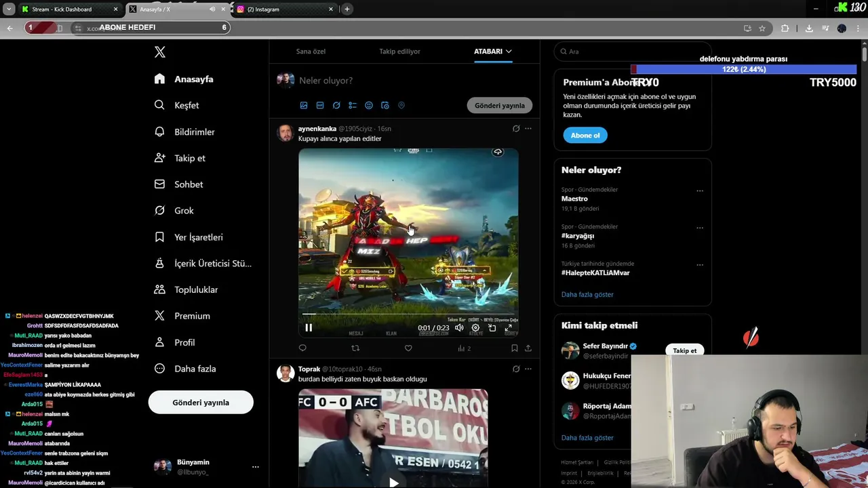Open a new browser tab
868x488 pixels.
click(x=347, y=9)
